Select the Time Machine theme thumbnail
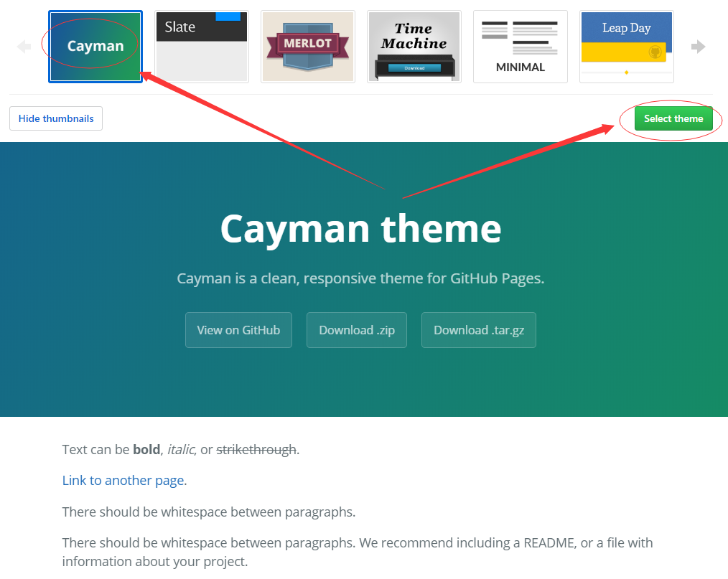This screenshot has width=728, height=579. pyautogui.click(x=414, y=47)
